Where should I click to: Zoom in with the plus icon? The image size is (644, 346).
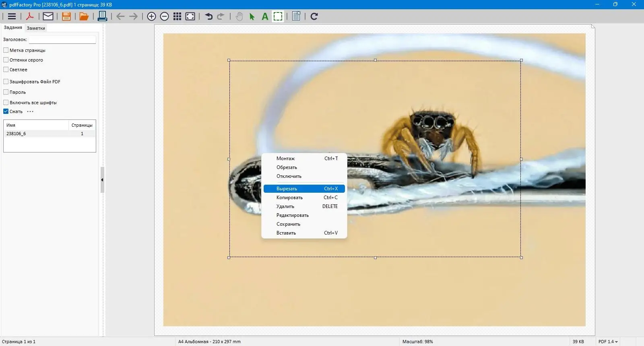point(151,16)
